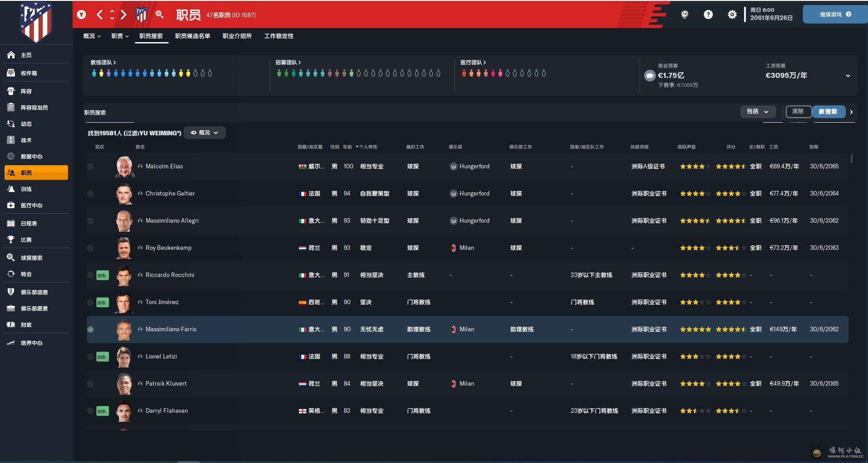Expand the 招募团队 recruitment team section
The width and height of the screenshot is (868, 463).
(288, 62)
